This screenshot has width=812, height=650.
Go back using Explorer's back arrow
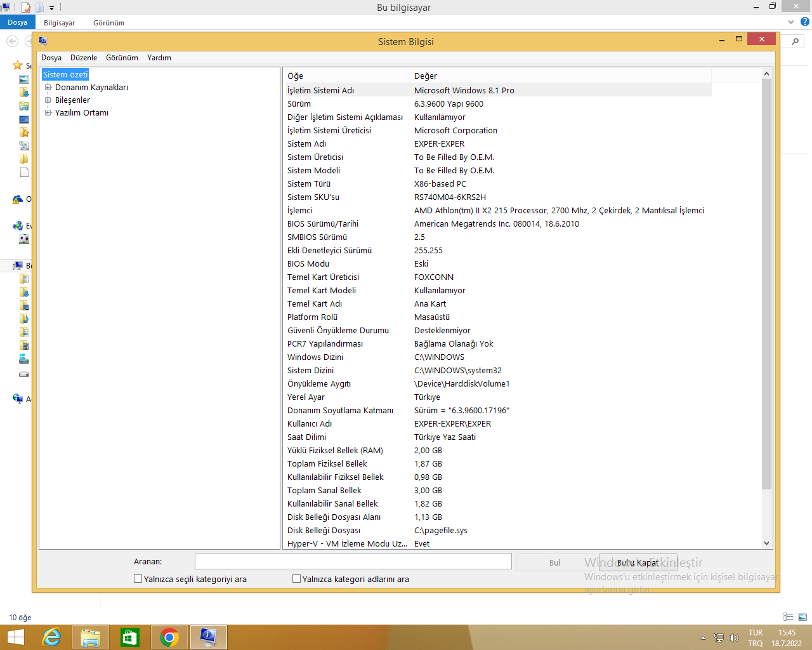[x=12, y=41]
